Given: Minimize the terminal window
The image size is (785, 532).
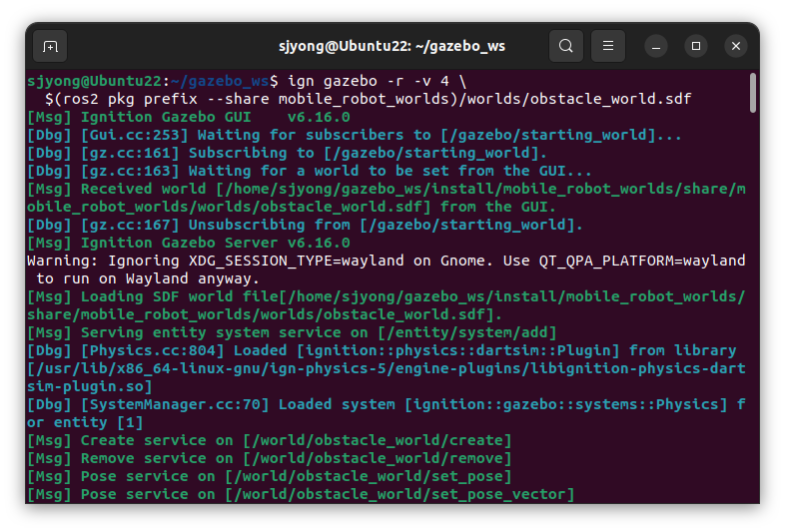Looking at the screenshot, I should (x=656, y=47).
